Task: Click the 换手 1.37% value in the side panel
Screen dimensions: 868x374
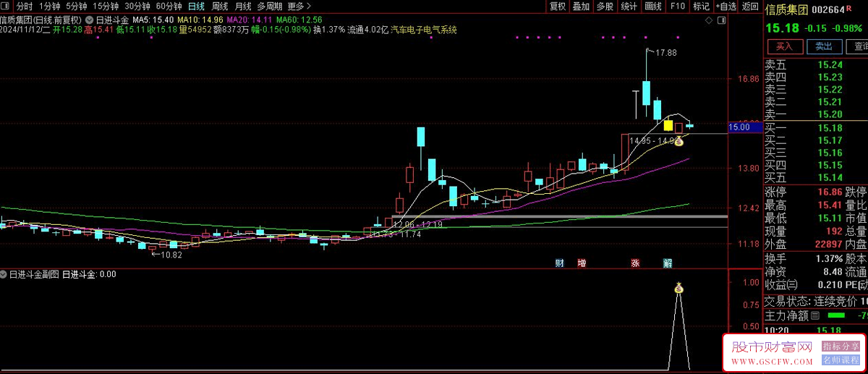Action: [x=828, y=258]
